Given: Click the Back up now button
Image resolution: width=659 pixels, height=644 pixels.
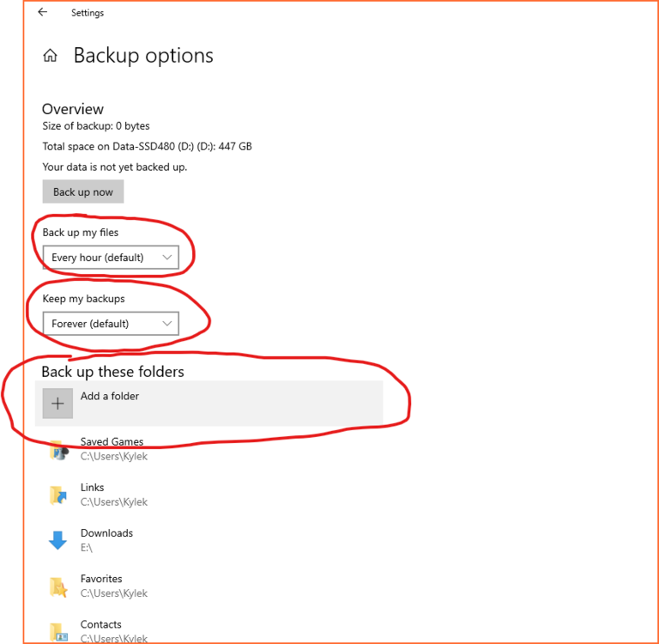Looking at the screenshot, I should coord(83,191).
